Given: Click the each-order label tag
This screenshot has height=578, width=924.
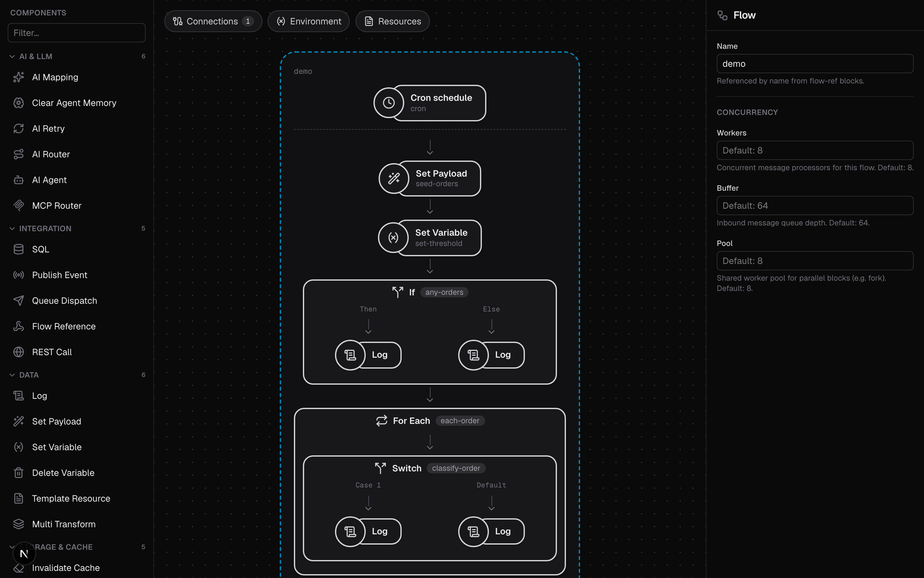Looking at the screenshot, I should [x=460, y=421].
